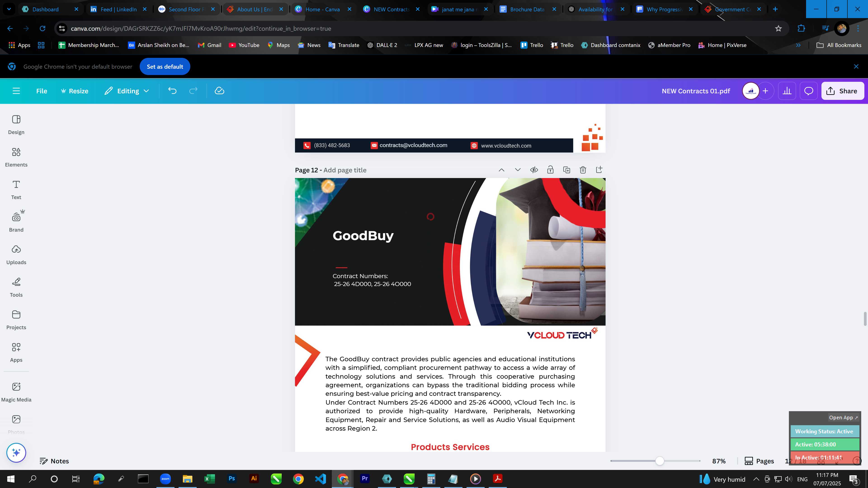
Task: Open the Elements panel
Action: (x=16, y=158)
